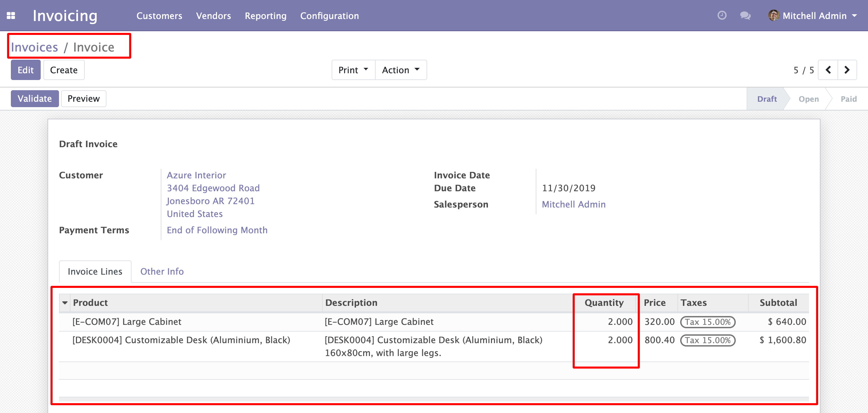Open the conversations chat icon
Viewport: 868px width, 413px height.
point(745,16)
